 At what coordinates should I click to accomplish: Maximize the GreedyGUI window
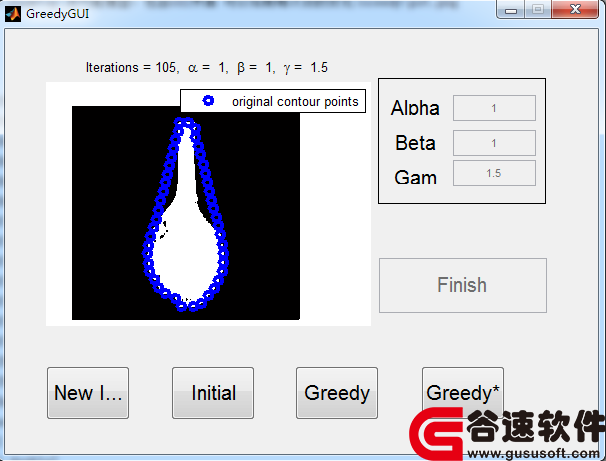pos(538,10)
